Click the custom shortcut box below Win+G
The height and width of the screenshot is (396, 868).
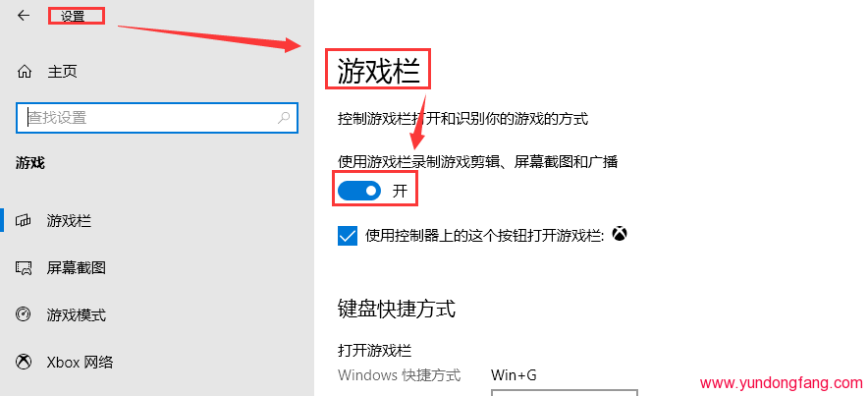coord(565,392)
